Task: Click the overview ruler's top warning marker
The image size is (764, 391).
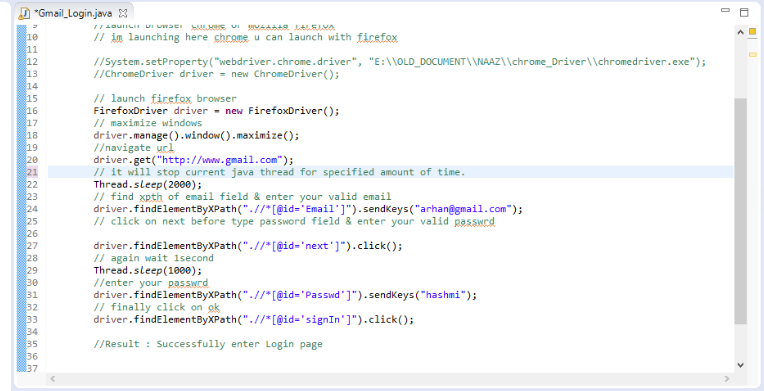Action: [752, 32]
